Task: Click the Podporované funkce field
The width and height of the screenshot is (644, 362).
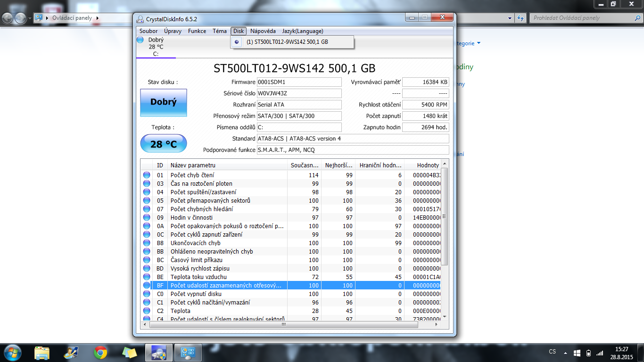Action: tap(353, 150)
